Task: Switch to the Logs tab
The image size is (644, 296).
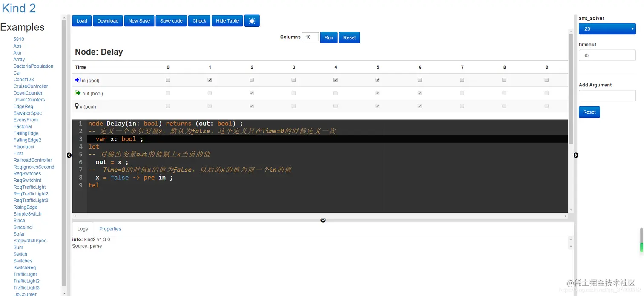Action: (x=83, y=229)
